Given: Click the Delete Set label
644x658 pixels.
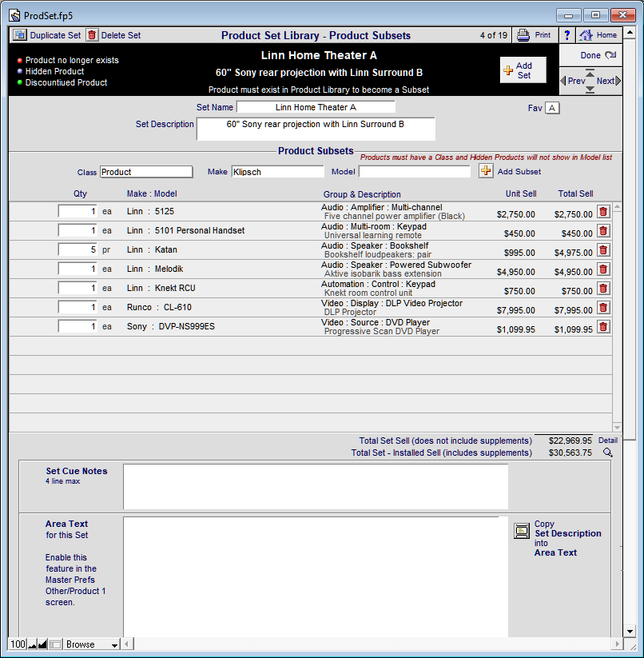Looking at the screenshot, I should tap(121, 35).
